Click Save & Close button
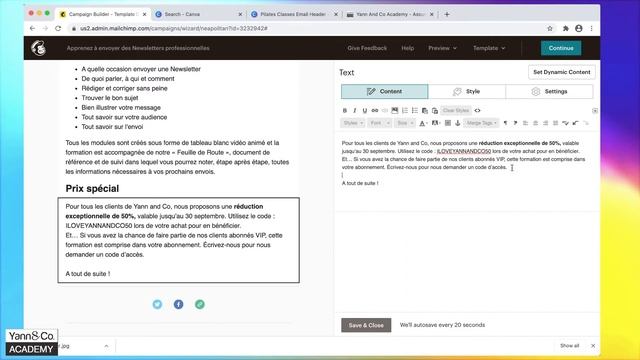 point(366,325)
